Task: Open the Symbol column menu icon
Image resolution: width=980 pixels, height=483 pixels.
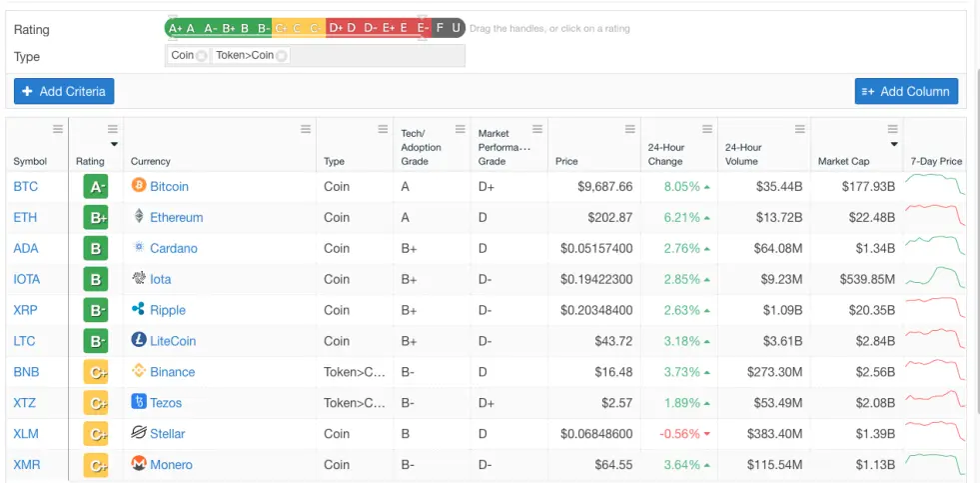Action: pos(58,129)
